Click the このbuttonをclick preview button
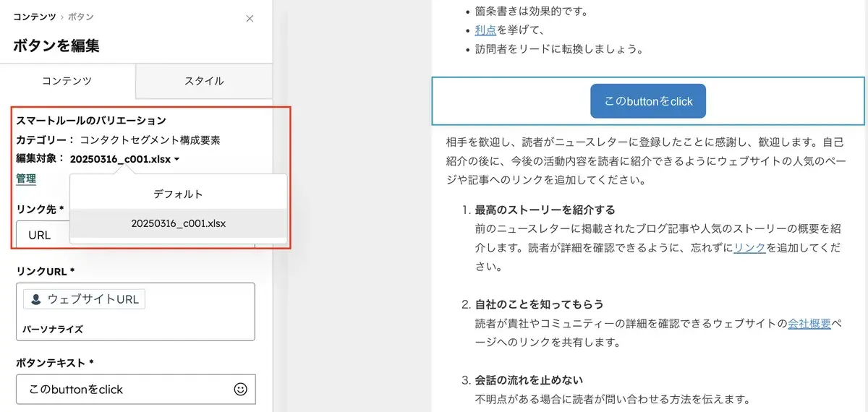The image size is (868, 412). coord(648,101)
